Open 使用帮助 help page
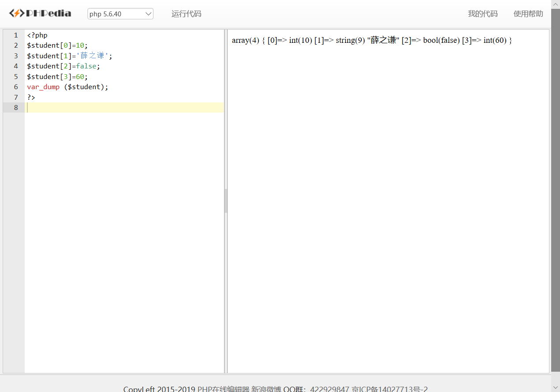The height and width of the screenshot is (392, 560). point(528,14)
